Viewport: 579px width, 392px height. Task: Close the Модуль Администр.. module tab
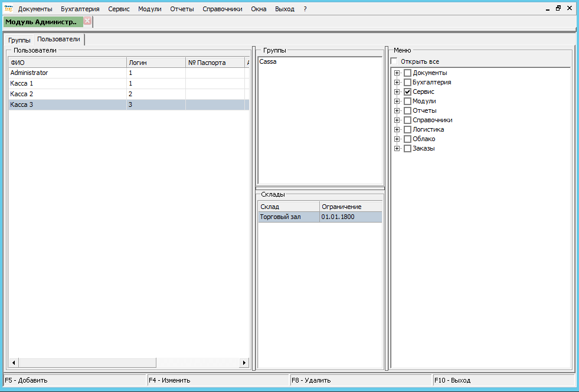pyautogui.click(x=87, y=21)
